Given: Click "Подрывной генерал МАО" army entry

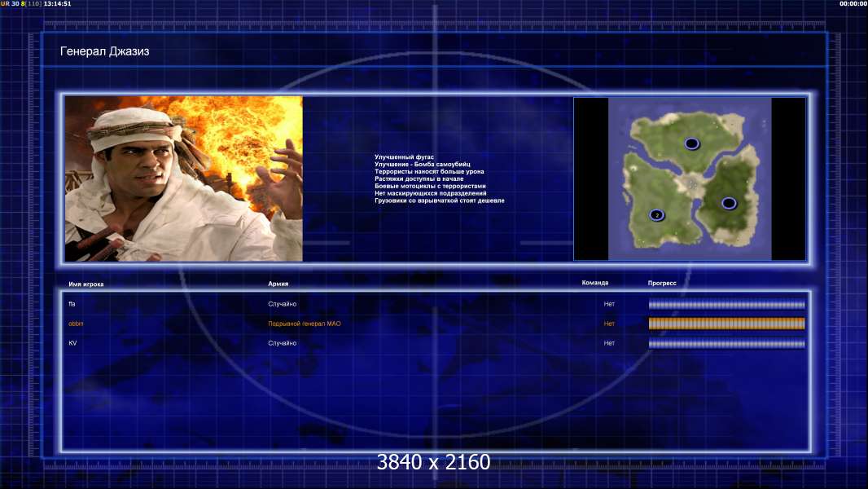Looking at the screenshot, I should point(305,324).
